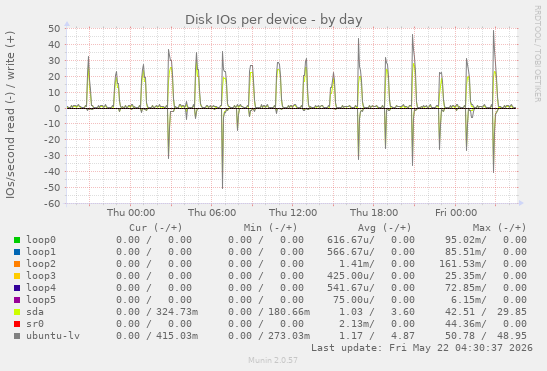Click the 'loop1' legend label
Screen dimensions: 547x371
41,252
